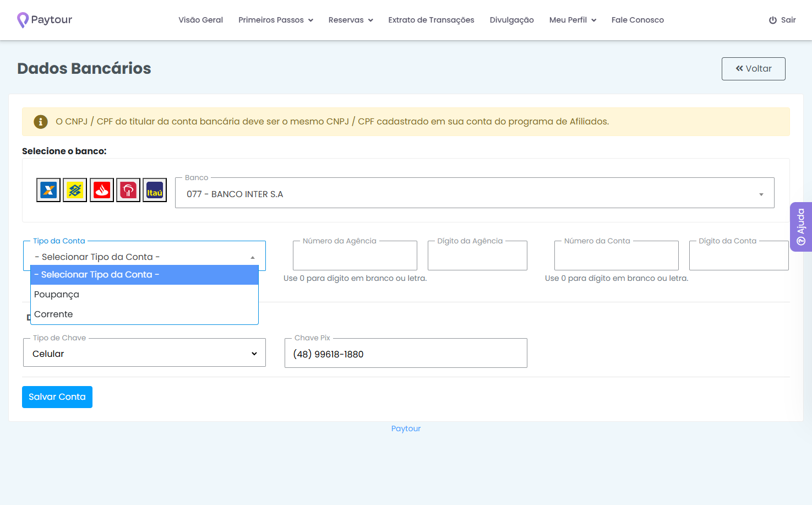Select the Bradesco bank logo icon
812x505 pixels.
tap(128, 190)
